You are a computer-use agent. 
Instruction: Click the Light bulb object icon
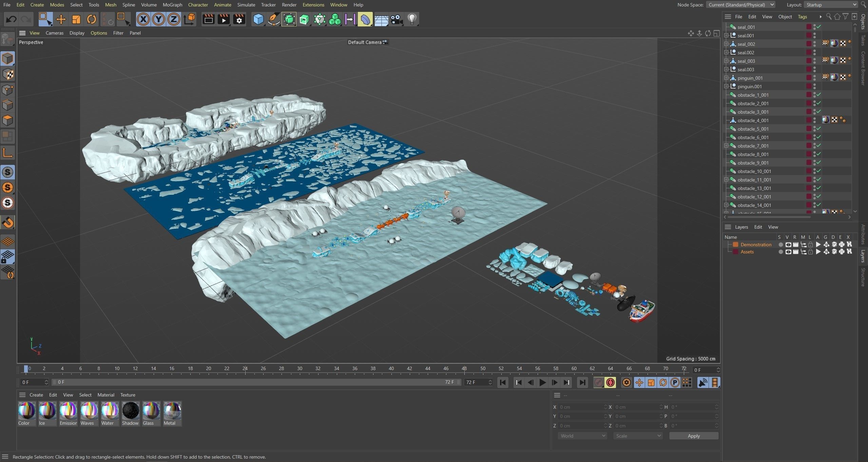pyautogui.click(x=412, y=19)
